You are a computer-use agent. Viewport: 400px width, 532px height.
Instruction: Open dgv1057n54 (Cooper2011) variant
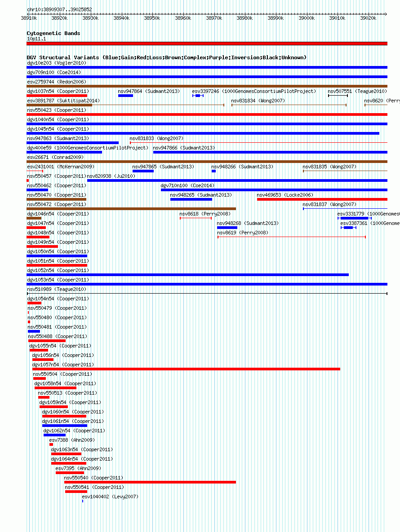[63, 365]
